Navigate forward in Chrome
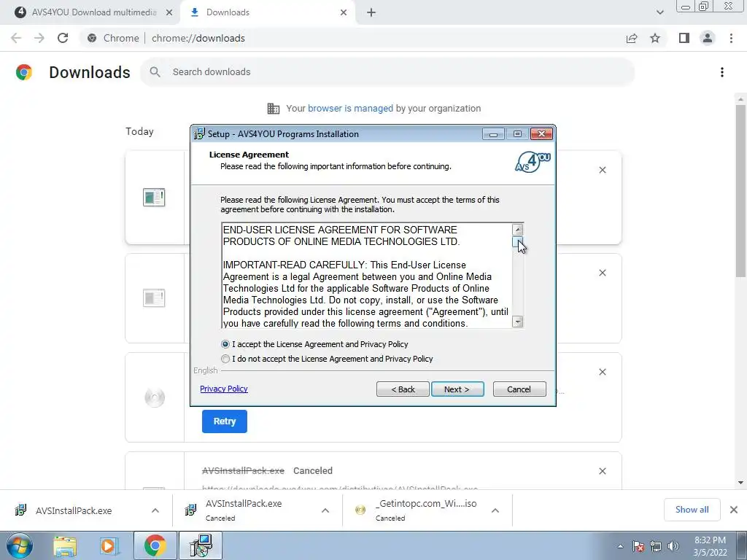747x560 pixels. coord(39,38)
